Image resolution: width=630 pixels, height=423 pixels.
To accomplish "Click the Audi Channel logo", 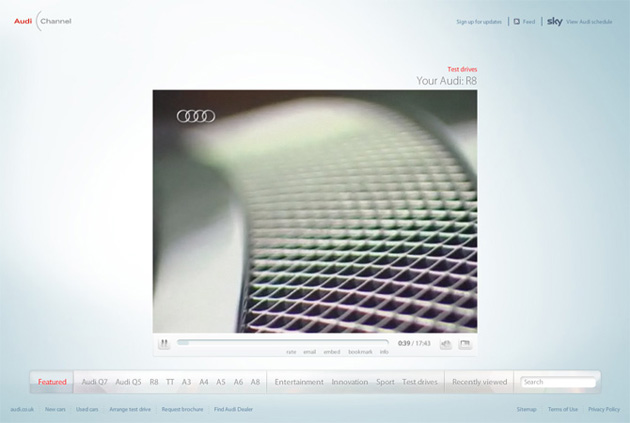I will point(42,21).
